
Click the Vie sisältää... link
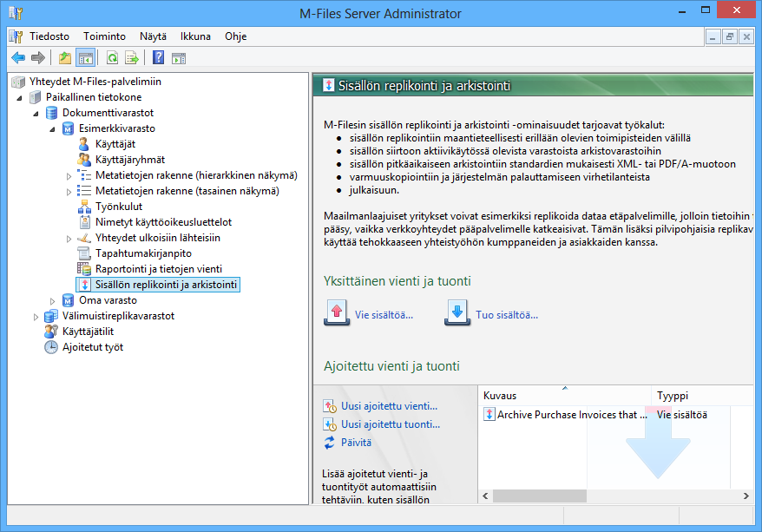[x=384, y=315]
